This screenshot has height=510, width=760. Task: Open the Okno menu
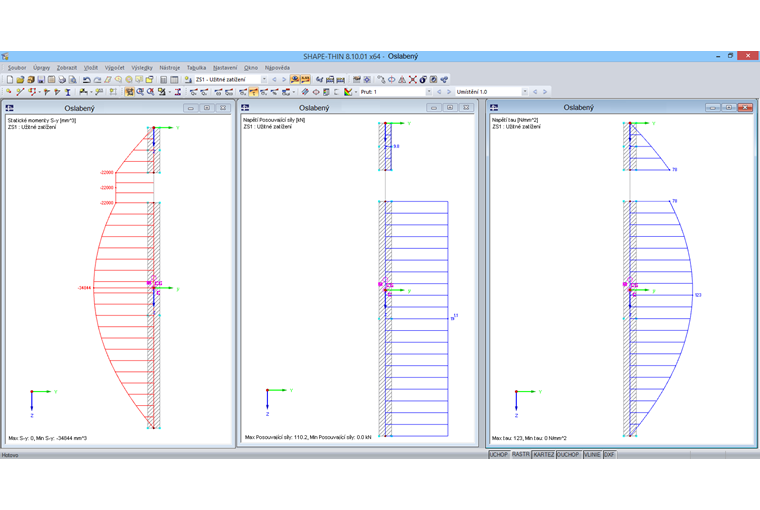(x=251, y=68)
